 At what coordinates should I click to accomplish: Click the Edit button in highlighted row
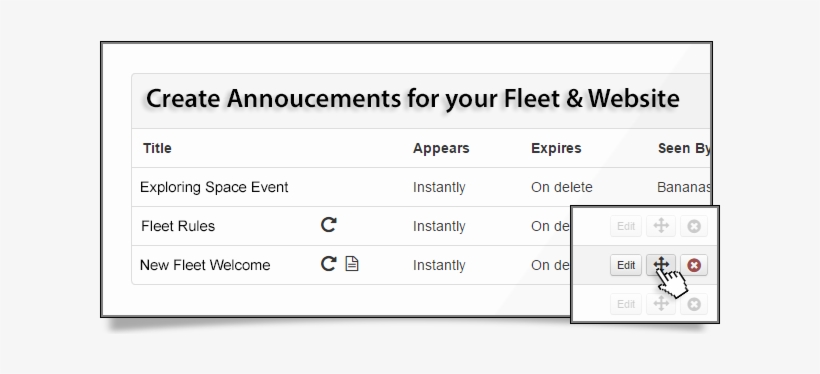[626, 265]
